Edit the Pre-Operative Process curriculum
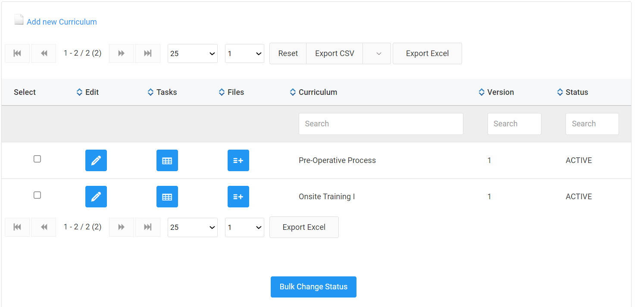Screen dimensions: 644x307 (96, 160)
